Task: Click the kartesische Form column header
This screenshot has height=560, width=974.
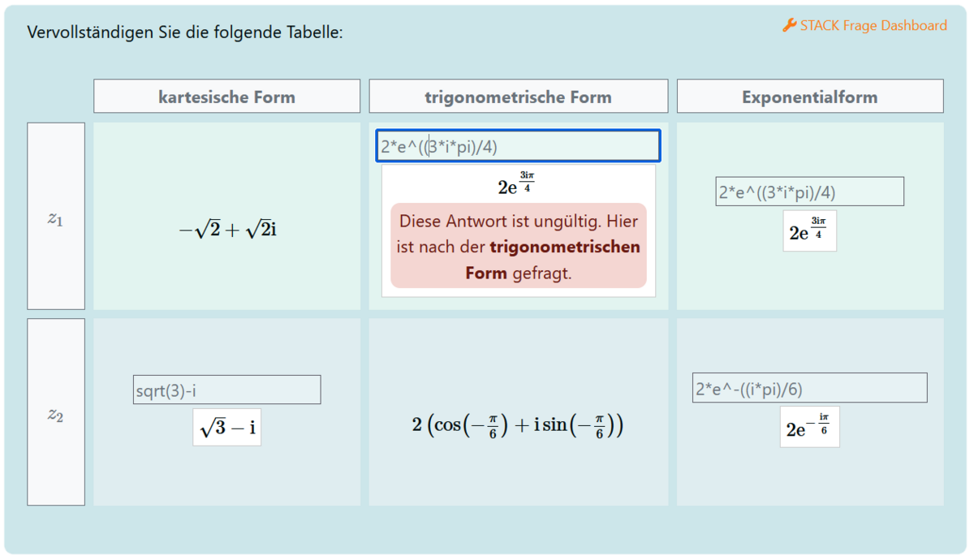Action: tap(226, 97)
